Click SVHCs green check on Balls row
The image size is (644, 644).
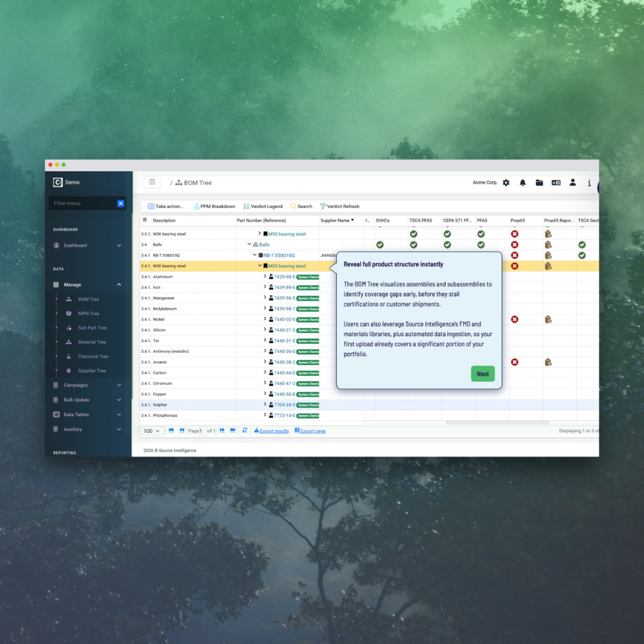(x=380, y=245)
